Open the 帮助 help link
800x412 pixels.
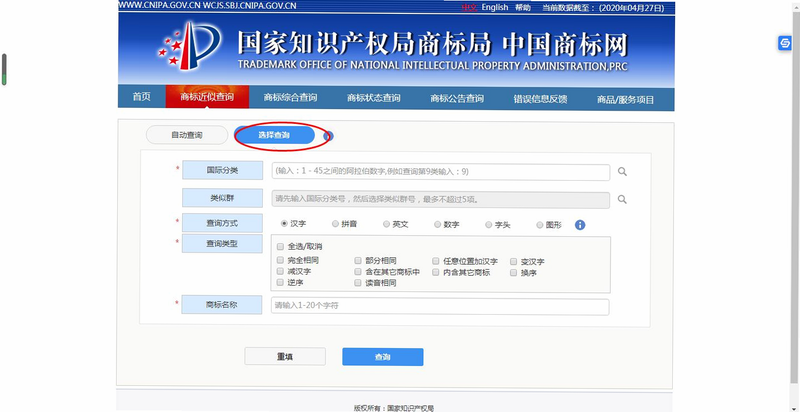coord(522,8)
